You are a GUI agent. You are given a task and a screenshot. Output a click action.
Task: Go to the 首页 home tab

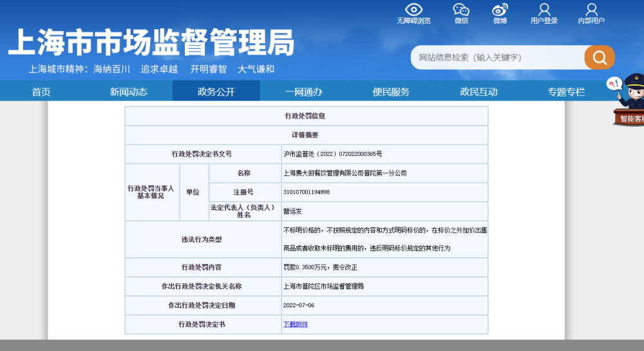click(x=41, y=91)
